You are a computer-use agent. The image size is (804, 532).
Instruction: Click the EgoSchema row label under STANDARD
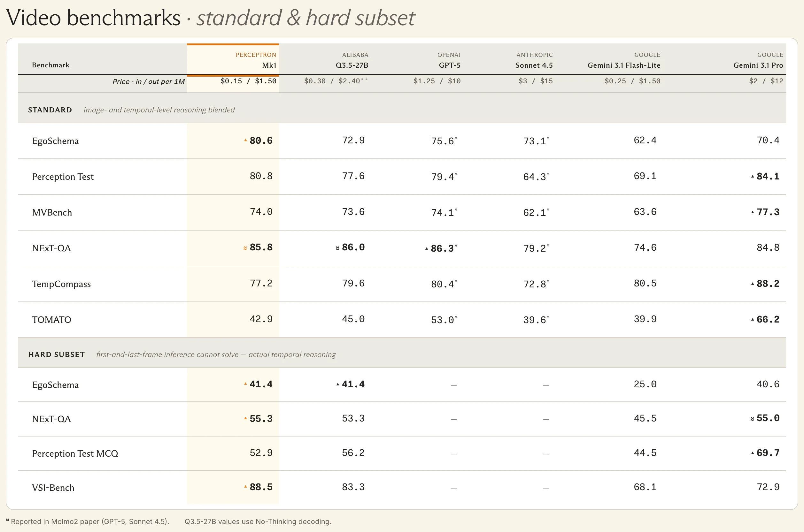point(55,141)
